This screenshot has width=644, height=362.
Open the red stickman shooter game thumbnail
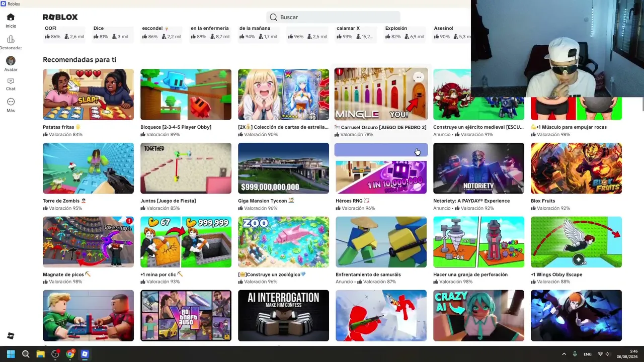pyautogui.click(x=381, y=316)
